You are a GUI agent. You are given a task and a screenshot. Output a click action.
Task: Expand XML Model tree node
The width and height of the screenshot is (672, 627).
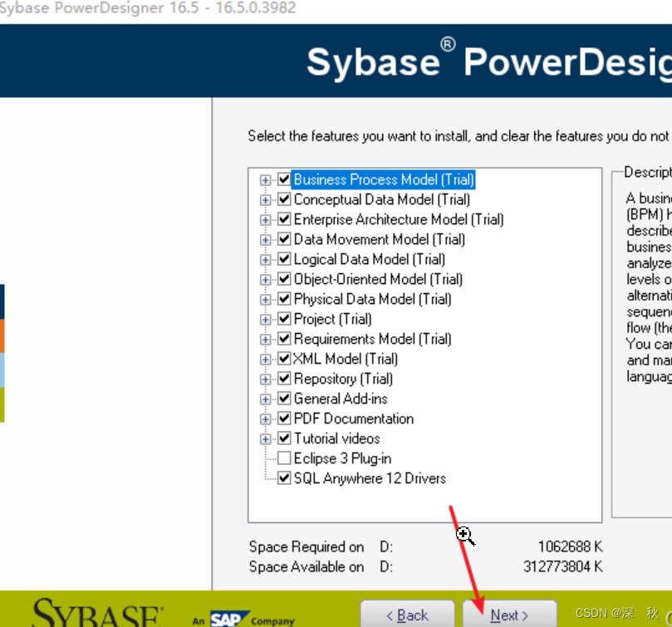[265, 360]
